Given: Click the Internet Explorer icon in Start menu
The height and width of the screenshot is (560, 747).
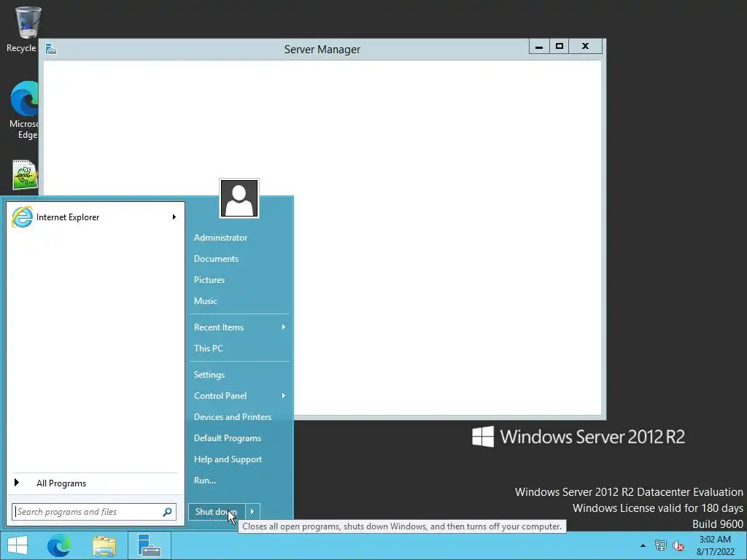Looking at the screenshot, I should pyautogui.click(x=22, y=217).
